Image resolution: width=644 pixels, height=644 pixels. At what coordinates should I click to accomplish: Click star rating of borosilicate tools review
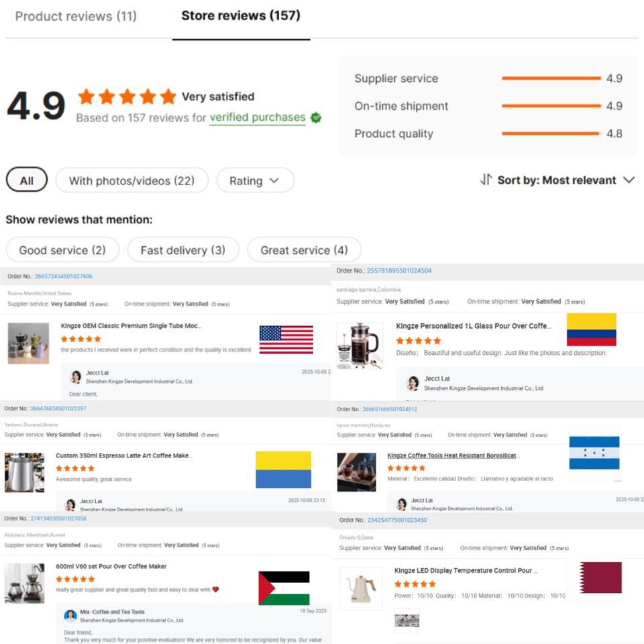pos(407,468)
